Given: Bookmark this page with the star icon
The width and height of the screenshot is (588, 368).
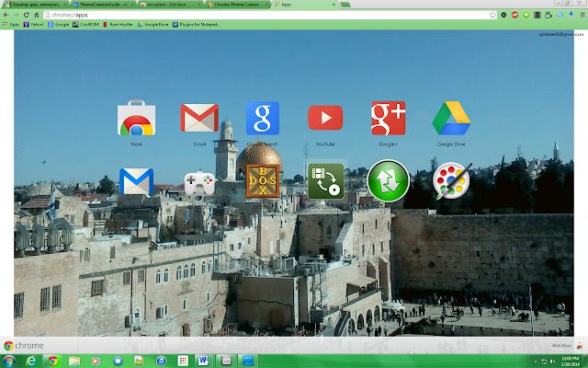Looking at the screenshot, I should 492,15.
